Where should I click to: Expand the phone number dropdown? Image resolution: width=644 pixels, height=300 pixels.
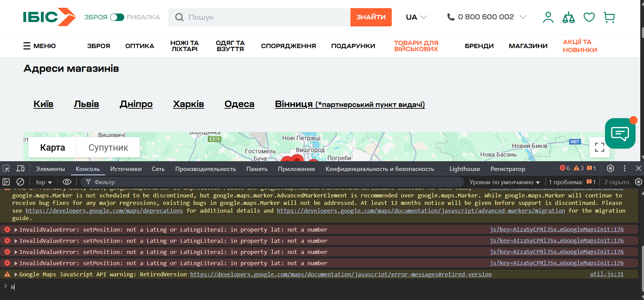click(523, 17)
